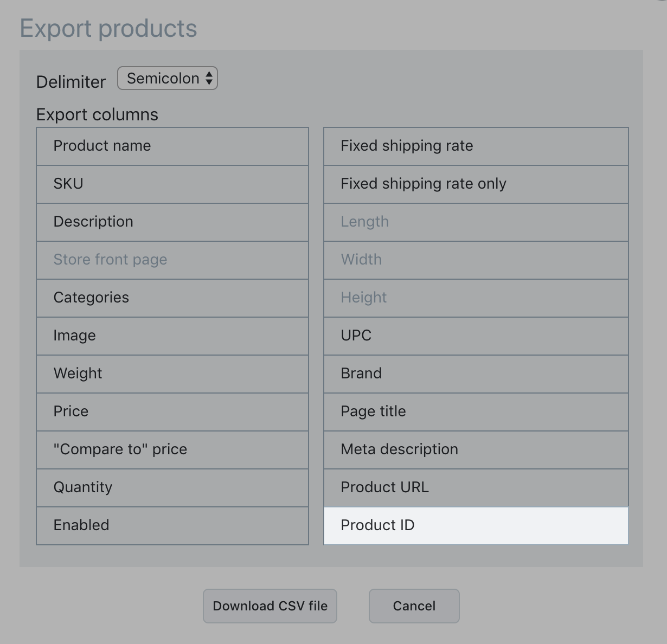This screenshot has height=644, width=667.
Task: Click the Download CSV file button
Action: point(270,606)
